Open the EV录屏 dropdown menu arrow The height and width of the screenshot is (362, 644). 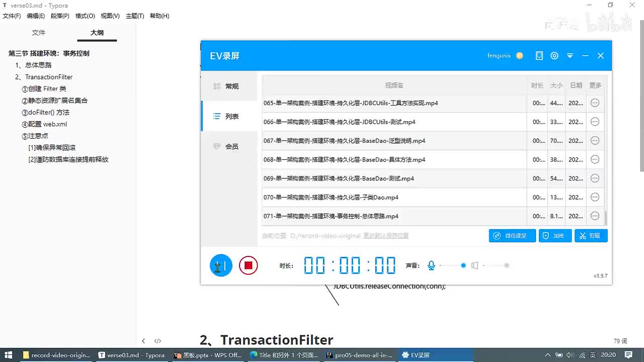coord(570,56)
